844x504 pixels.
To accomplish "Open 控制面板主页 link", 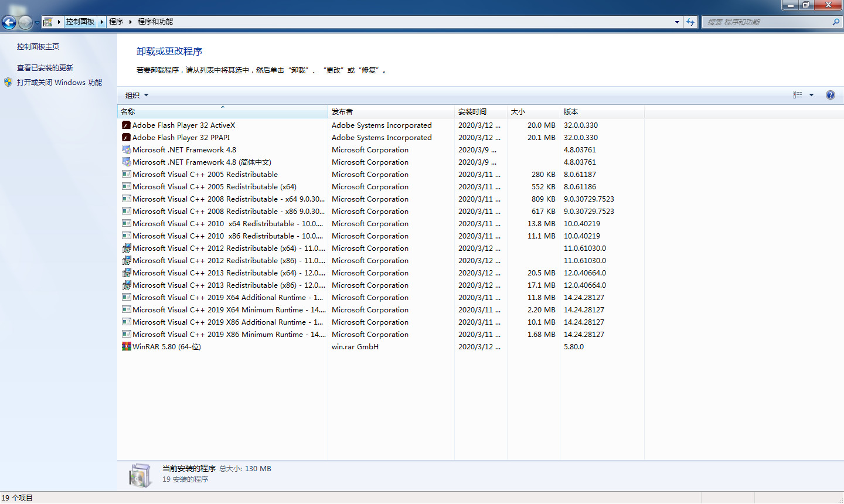I will click(38, 46).
